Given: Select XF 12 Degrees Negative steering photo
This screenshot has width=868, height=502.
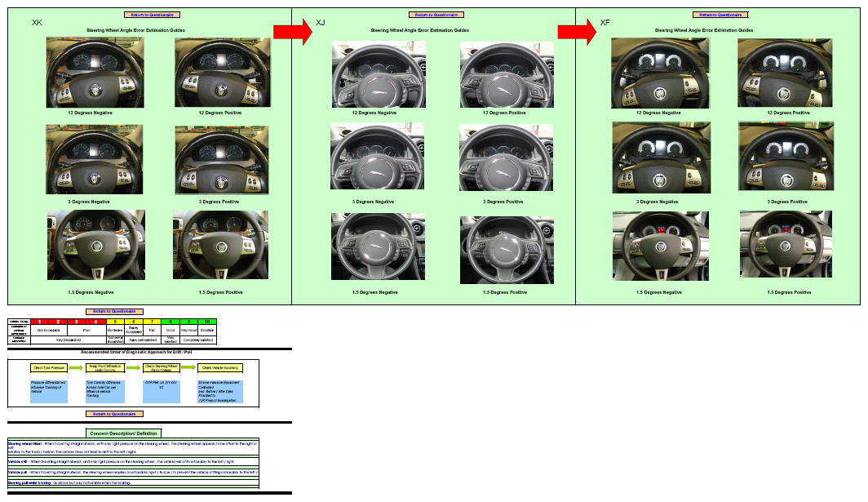Looking at the screenshot, I should pos(660,73).
